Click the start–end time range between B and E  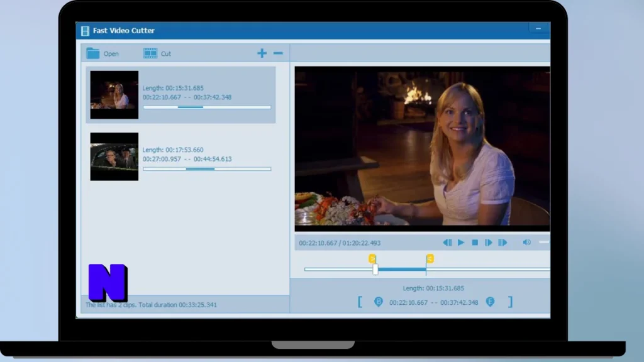434,302
